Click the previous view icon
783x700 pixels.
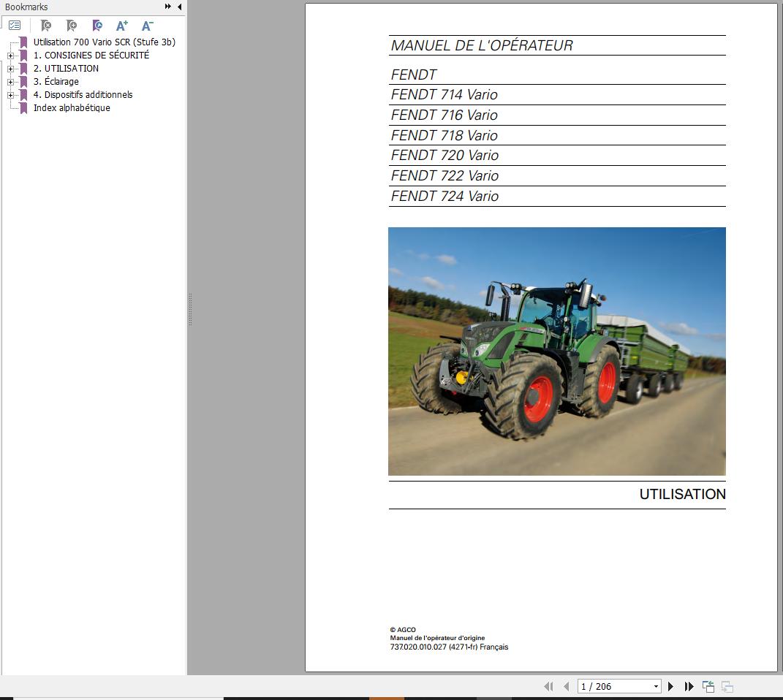[x=708, y=687]
